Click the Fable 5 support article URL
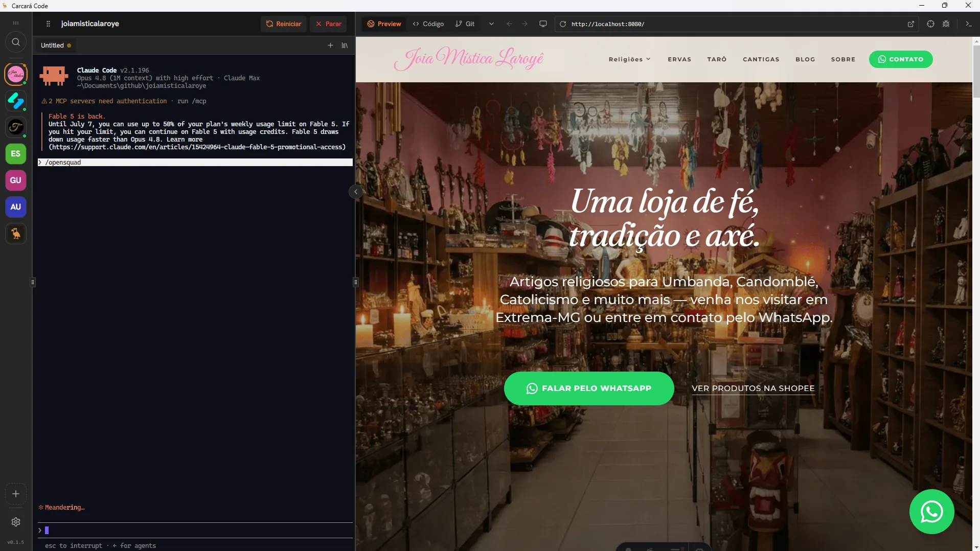Screen dimensions: 980x551 pos(197,147)
